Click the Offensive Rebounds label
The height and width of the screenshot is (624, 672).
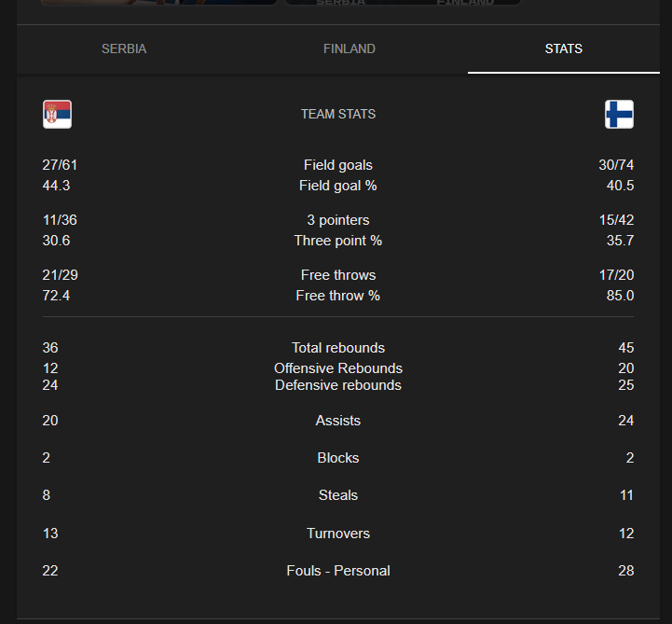338,368
